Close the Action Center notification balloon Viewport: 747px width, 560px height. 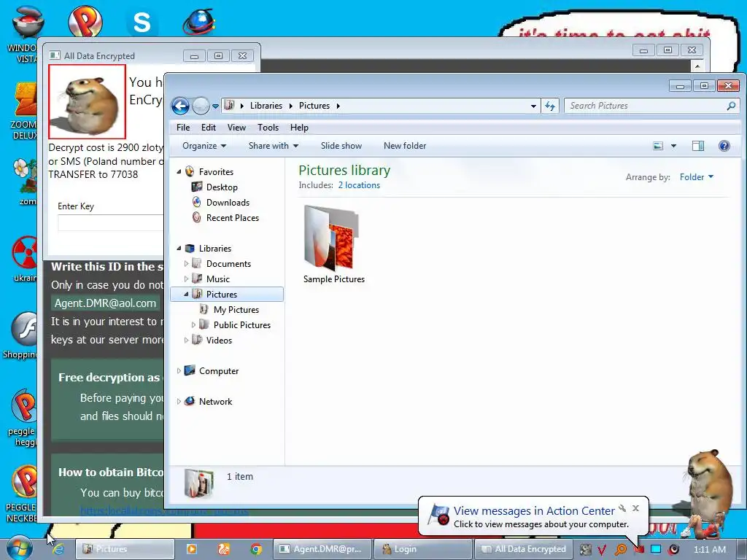tap(635, 508)
